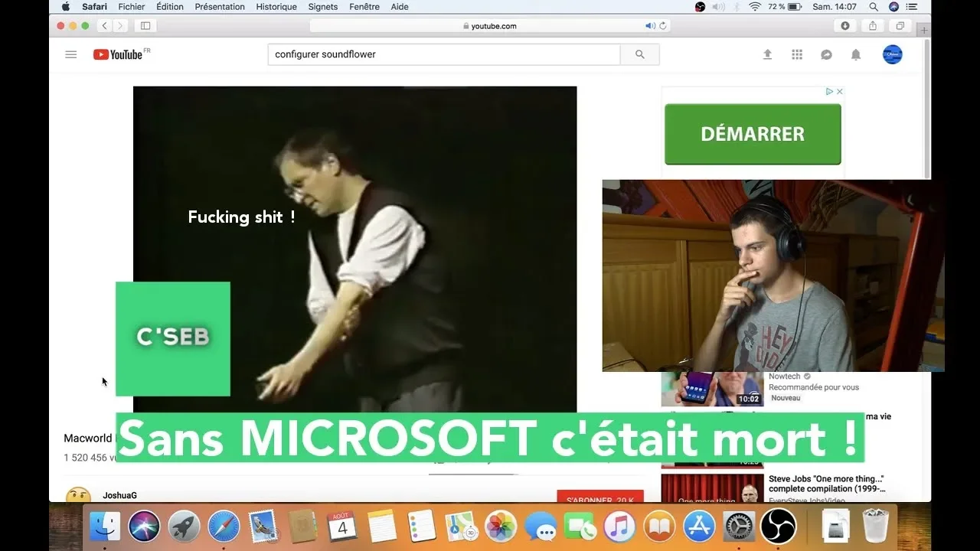980x551 pixels.
Task: Open the App Store in the Dock
Action: coord(699,526)
